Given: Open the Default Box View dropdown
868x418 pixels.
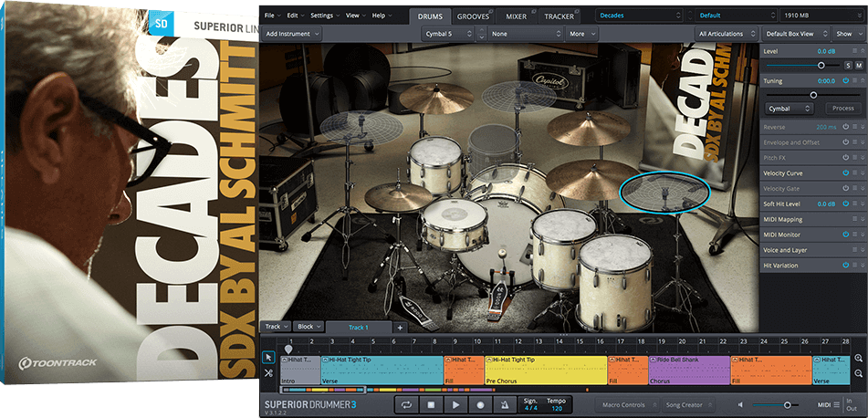Looking at the screenshot, I should pyautogui.click(x=796, y=34).
